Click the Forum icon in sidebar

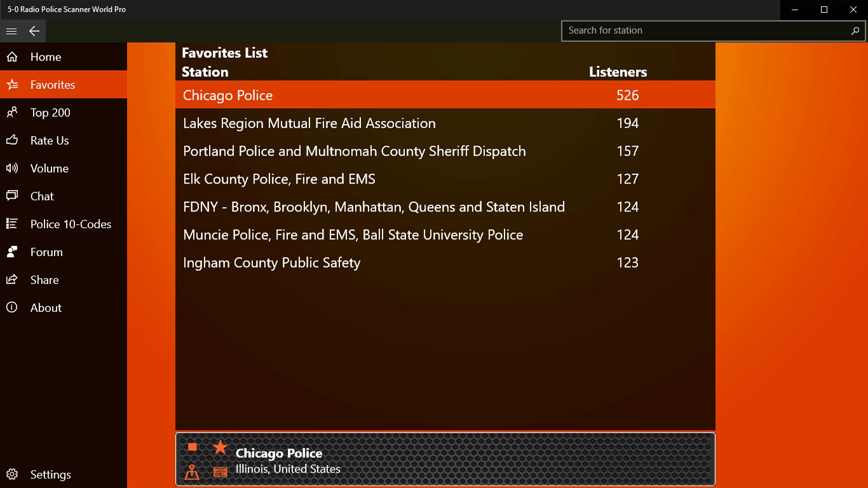(11, 252)
